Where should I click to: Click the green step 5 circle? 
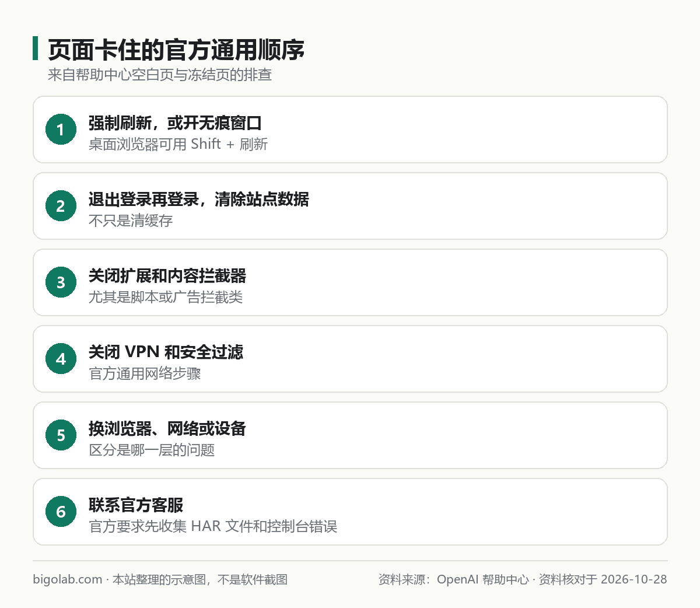pyautogui.click(x=61, y=435)
